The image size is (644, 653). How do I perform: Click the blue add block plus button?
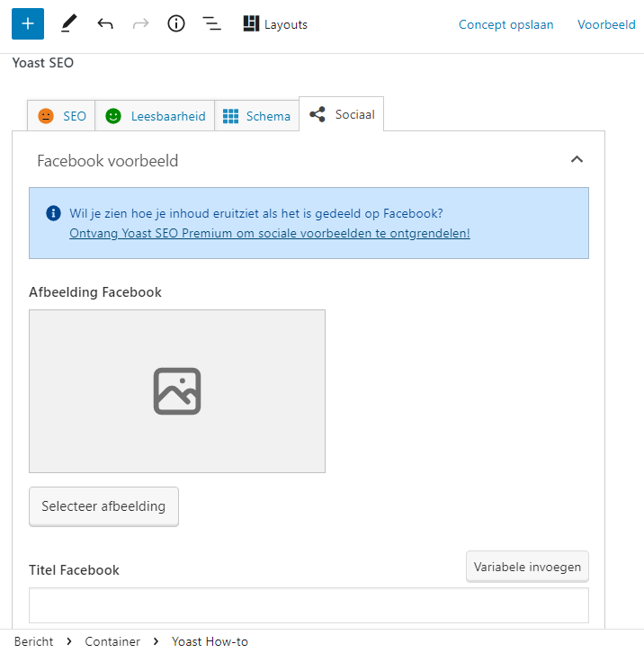coord(28,23)
